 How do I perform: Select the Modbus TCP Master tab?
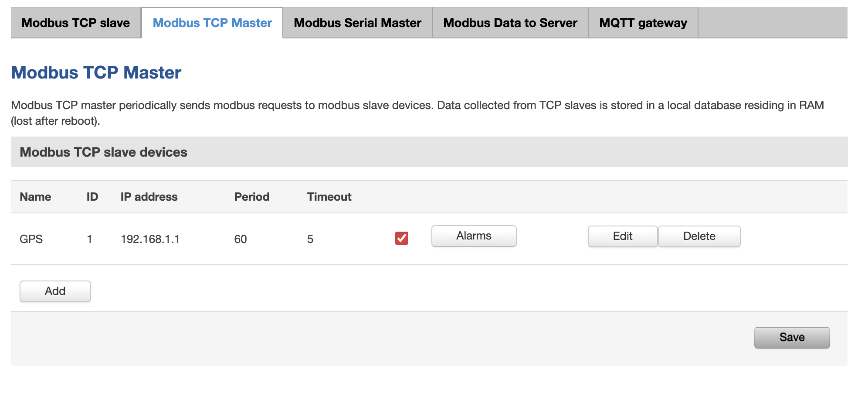[212, 23]
